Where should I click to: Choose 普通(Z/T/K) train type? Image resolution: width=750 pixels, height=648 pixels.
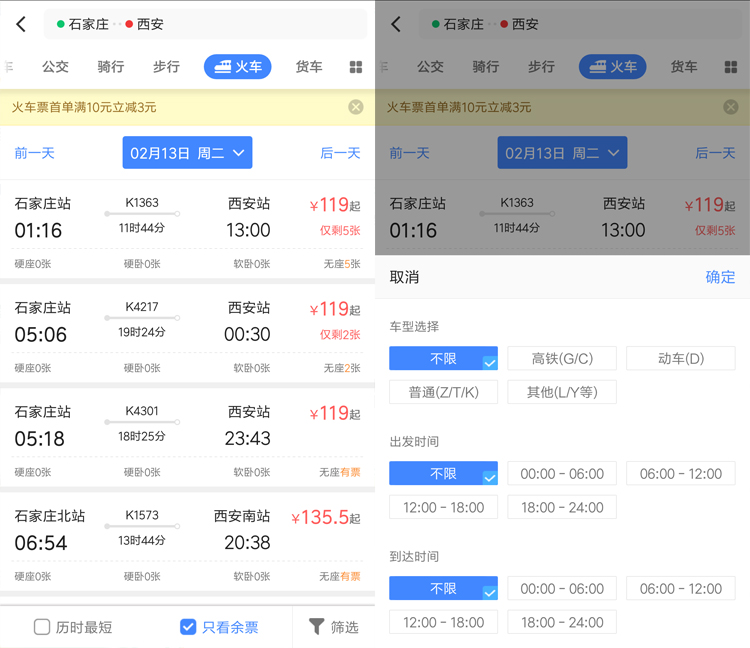coord(443,392)
